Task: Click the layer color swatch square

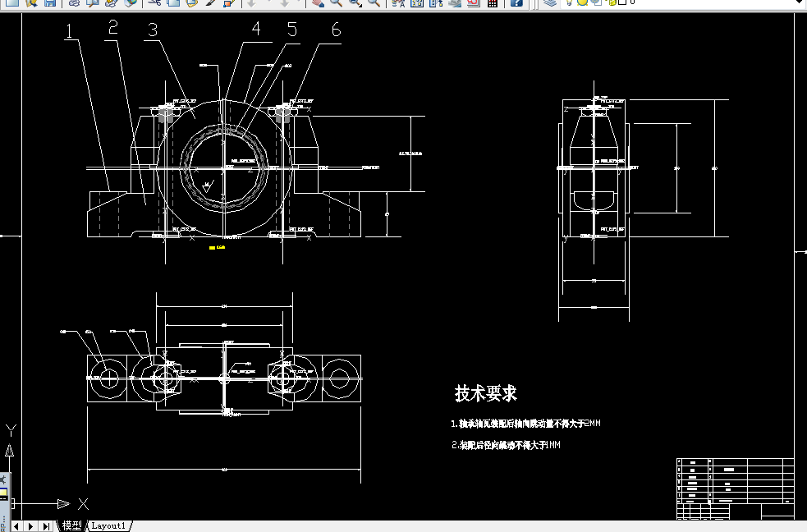Action: tap(621, 6)
